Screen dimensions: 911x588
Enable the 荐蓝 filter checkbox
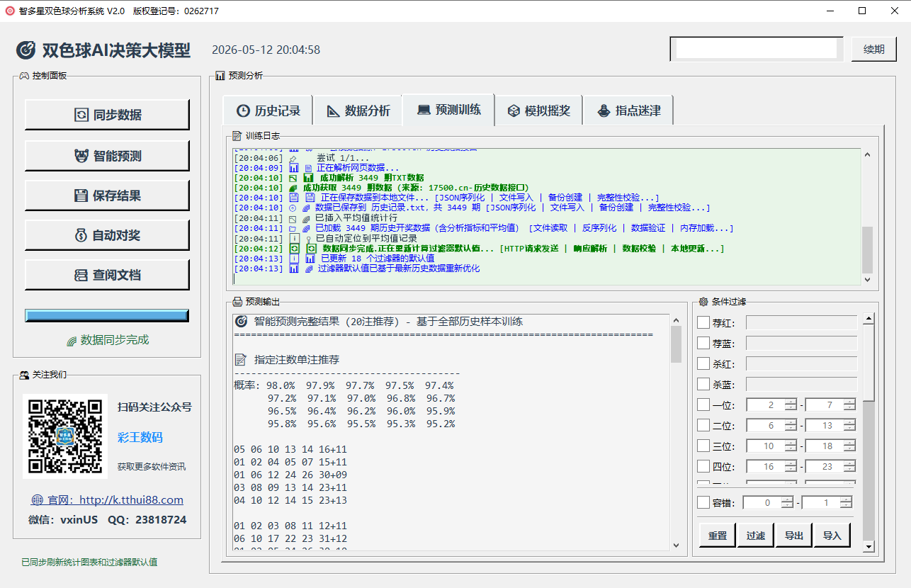[x=703, y=344]
